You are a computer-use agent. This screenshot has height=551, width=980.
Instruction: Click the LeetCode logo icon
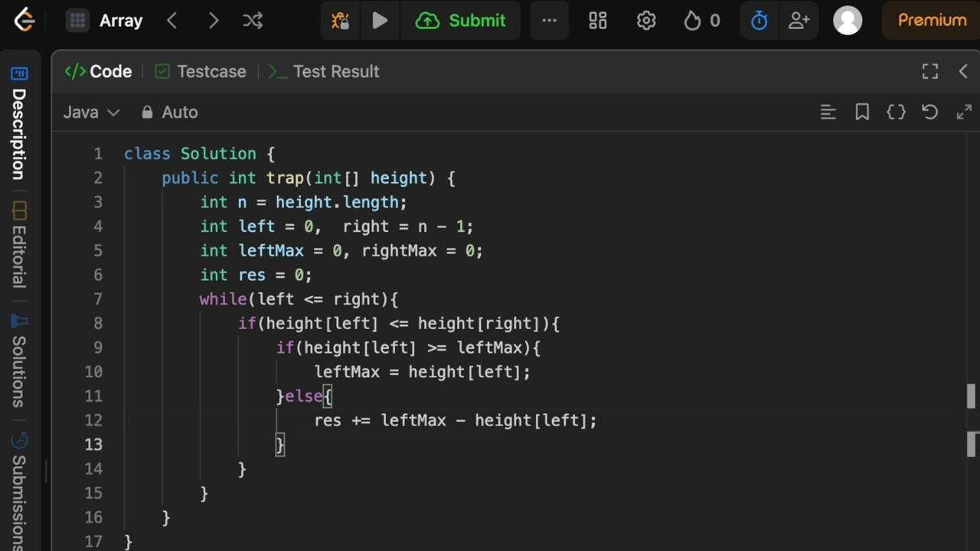(24, 21)
